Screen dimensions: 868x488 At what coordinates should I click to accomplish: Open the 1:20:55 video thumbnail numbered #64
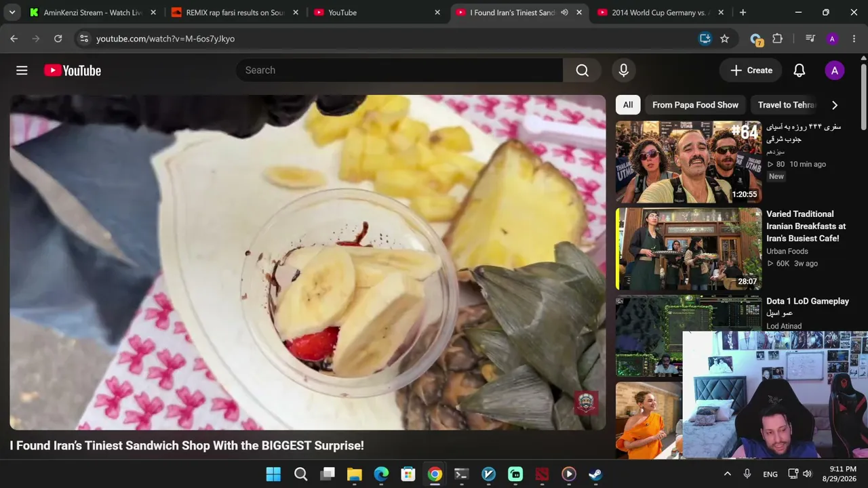pos(688,162)
